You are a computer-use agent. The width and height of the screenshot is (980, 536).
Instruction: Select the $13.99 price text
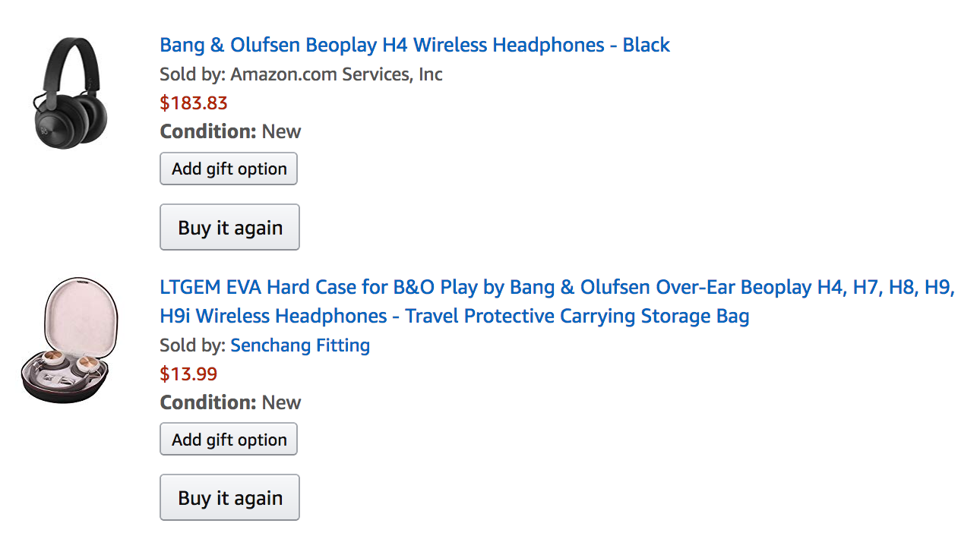point(188,374)
